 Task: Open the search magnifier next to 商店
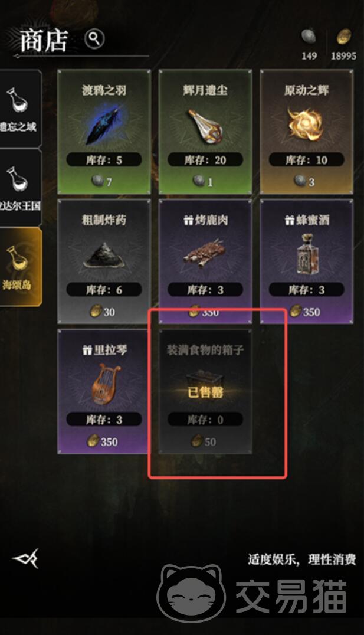[x=94, y=40]
